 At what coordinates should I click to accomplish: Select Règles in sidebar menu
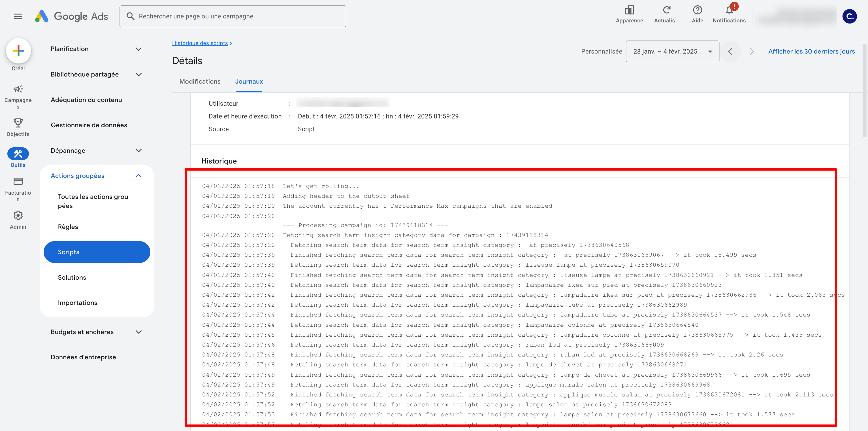68,227
